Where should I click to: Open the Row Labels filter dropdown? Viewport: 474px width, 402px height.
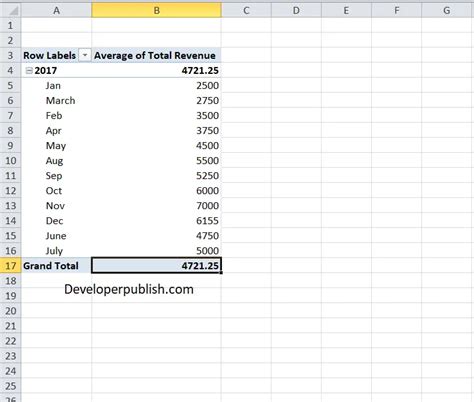click(x=85, y=55)
